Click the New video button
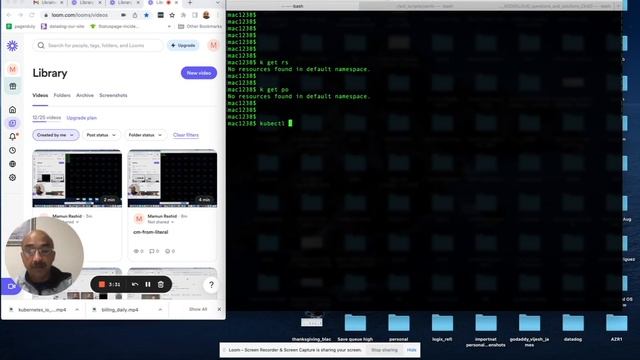Screen dimensions: 640x360 (199, 73)
